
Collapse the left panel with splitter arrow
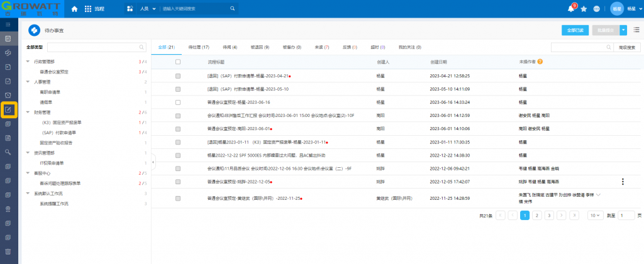pos(153,163)
